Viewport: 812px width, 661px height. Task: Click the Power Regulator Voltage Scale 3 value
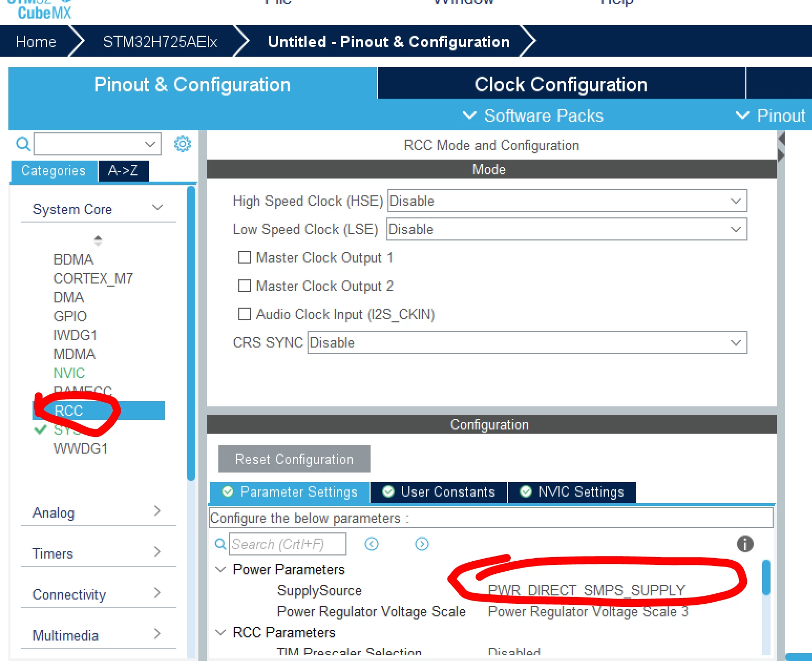588,611
